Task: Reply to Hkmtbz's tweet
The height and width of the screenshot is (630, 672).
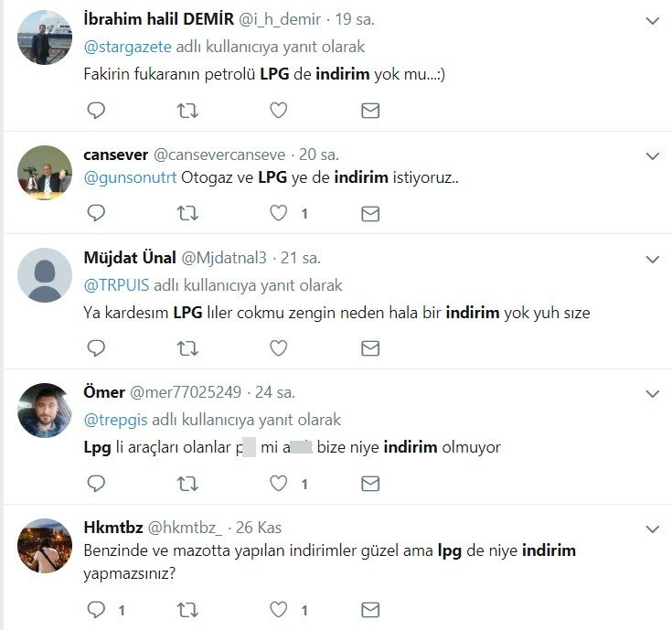Action: (x=96, y=610)
